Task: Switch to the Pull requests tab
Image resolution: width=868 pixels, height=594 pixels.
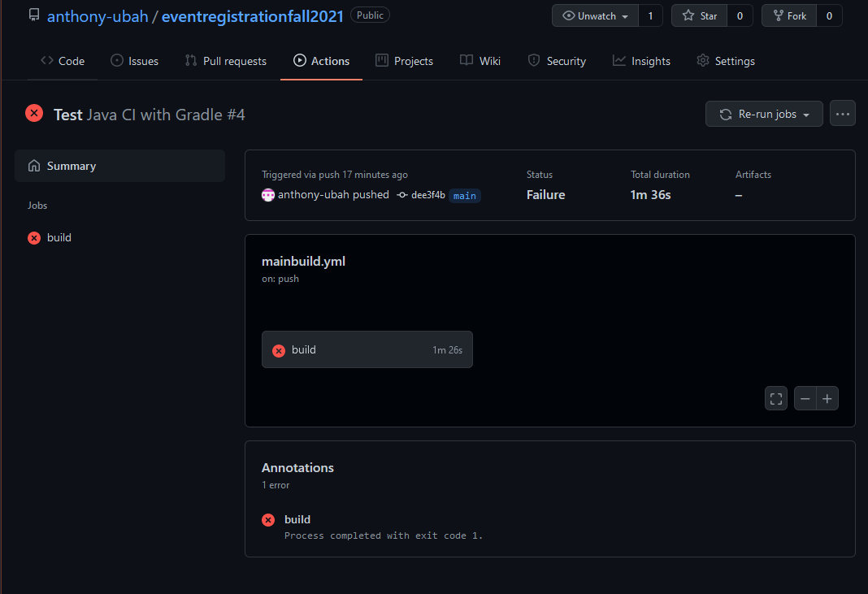Action: point(226,61)
